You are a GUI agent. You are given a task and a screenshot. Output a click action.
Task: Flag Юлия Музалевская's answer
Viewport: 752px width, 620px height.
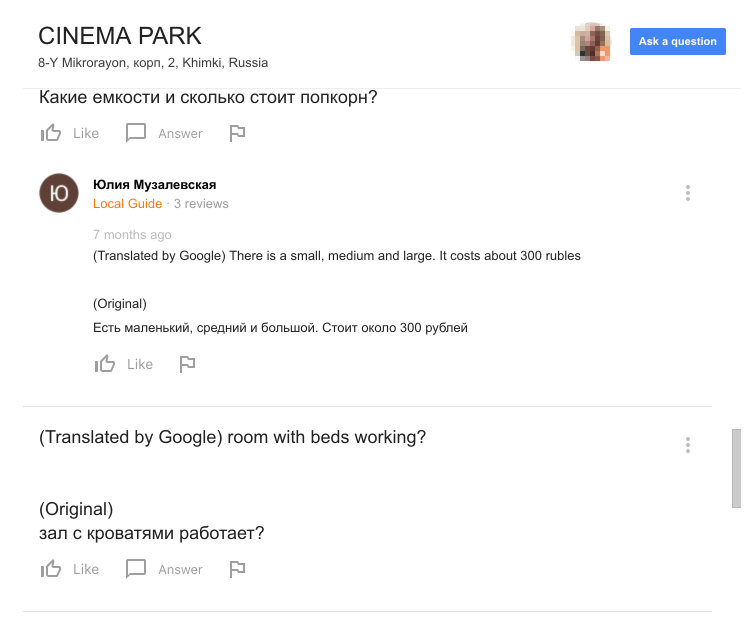pos(187,364)
